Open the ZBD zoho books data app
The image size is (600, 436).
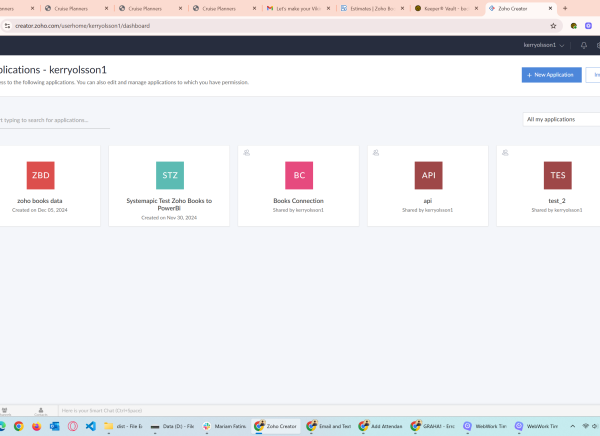pos(41,176)
